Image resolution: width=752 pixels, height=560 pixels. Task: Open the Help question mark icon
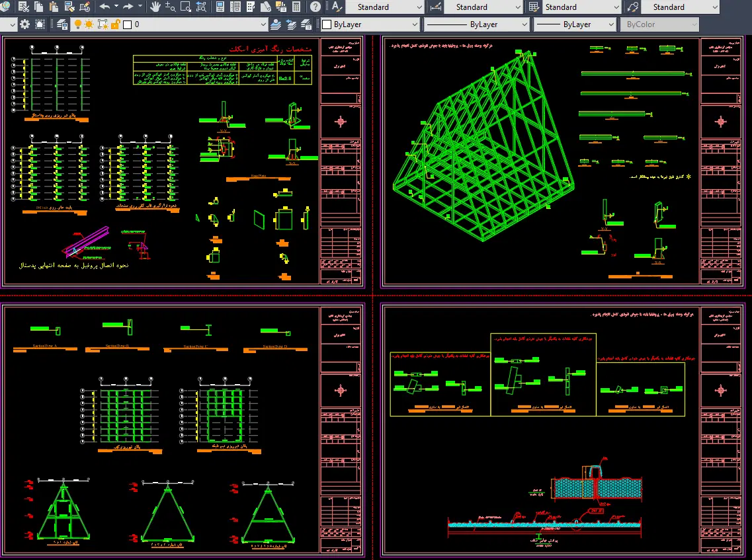[315, 7]
